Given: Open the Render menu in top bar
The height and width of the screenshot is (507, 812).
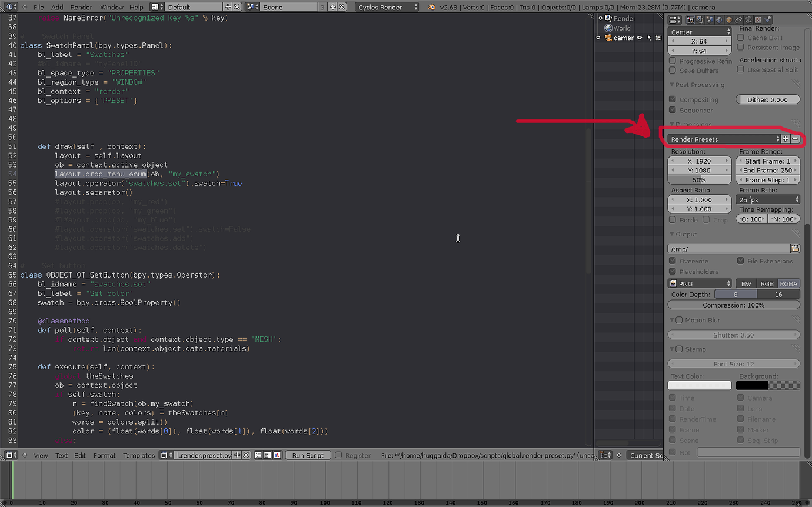Looking at the screenshot, I should 81,7.
